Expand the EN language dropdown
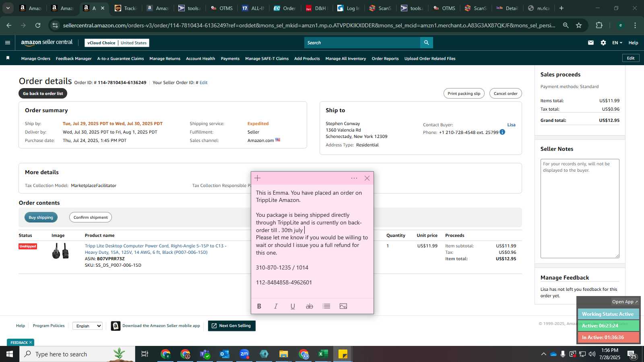 click(x=617, y=43)
